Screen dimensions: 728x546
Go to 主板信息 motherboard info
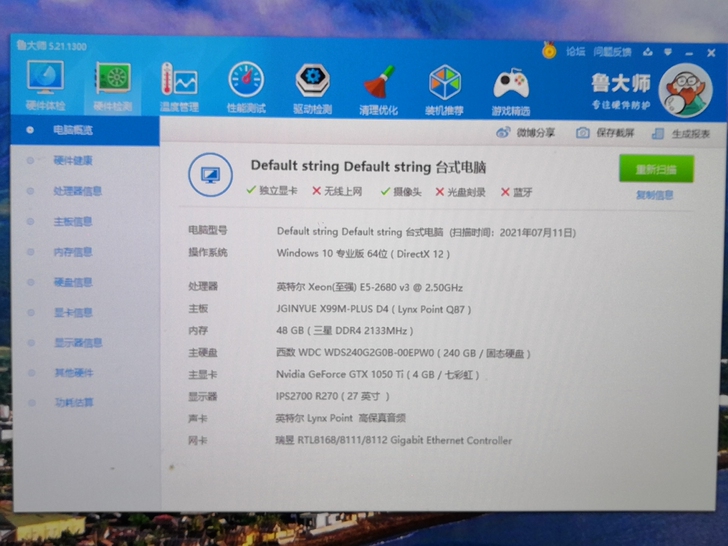click(73, 221)
